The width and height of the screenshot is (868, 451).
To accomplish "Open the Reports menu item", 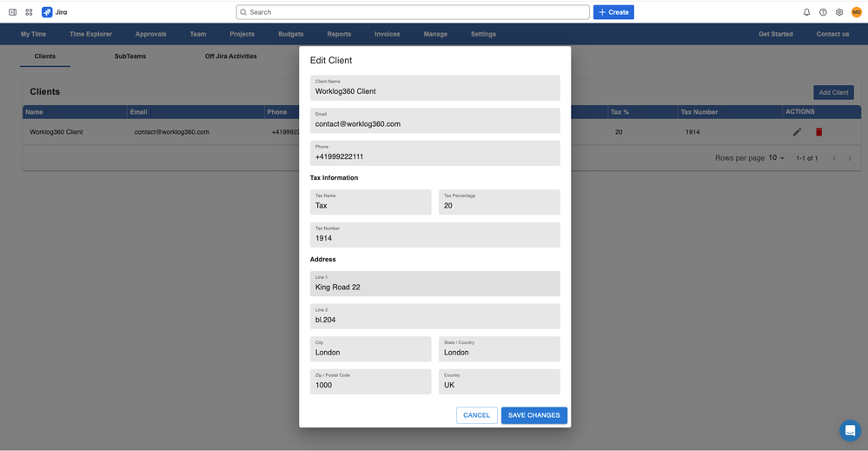I will click(x=339, y=34).
